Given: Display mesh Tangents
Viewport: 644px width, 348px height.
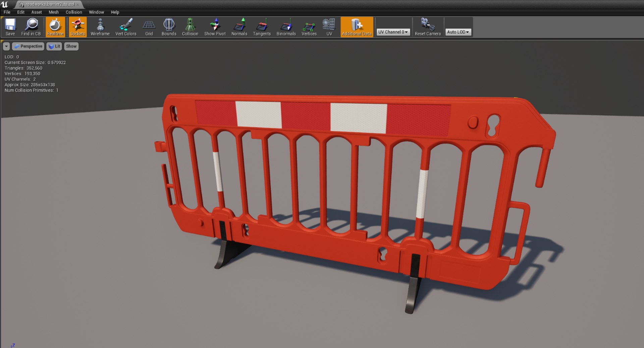Looking at the screenshot, I should (x=262, y=27).
